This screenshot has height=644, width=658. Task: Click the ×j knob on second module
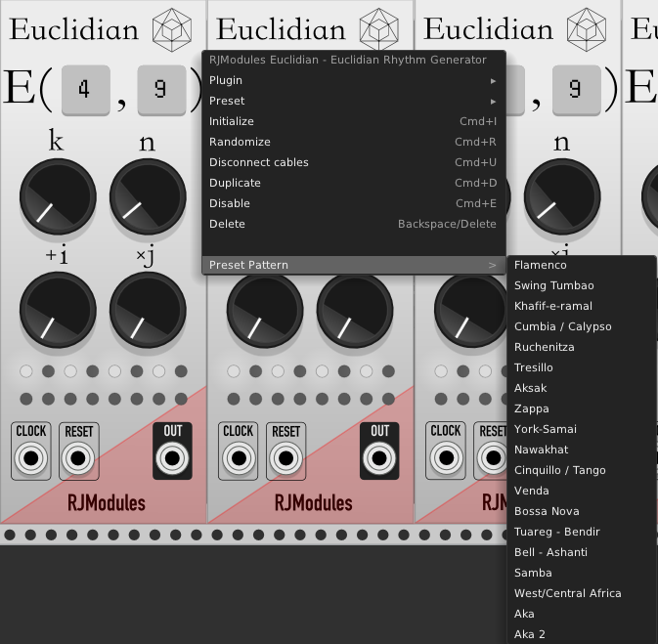(355, 311)
